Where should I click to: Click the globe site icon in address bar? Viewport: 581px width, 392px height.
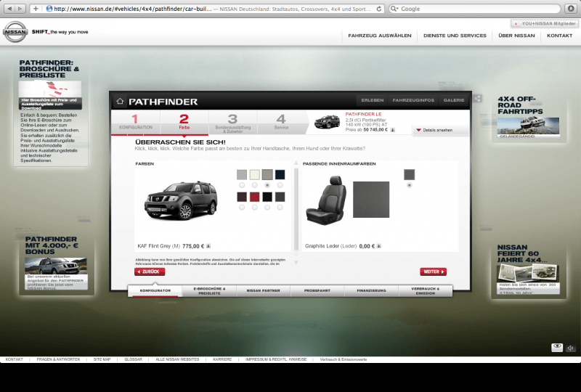click(x=49, y=9)
